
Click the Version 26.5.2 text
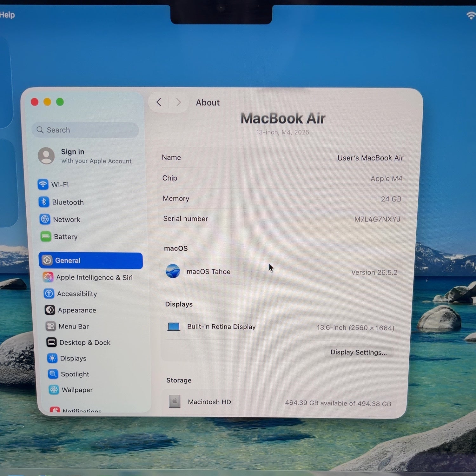(x=374, y=272)
